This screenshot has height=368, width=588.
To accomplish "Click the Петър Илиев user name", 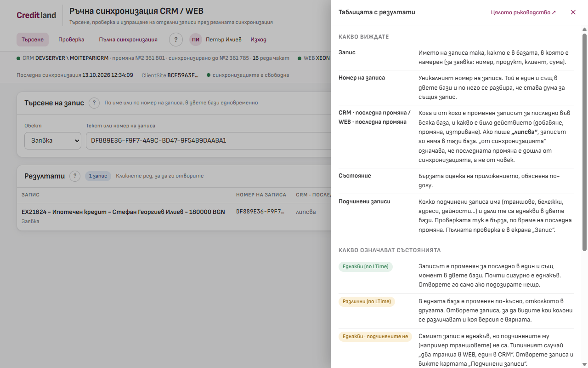I will [224, 40].
